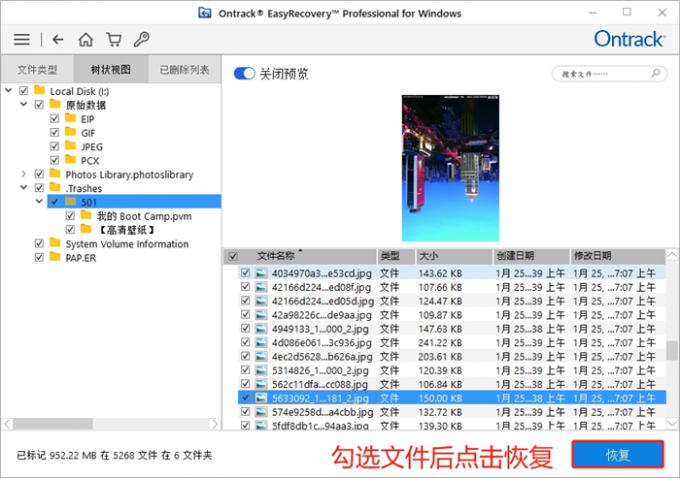Toggle the 关闭预览 preview switch
This screenshot has height=478, width=680.
244,73
